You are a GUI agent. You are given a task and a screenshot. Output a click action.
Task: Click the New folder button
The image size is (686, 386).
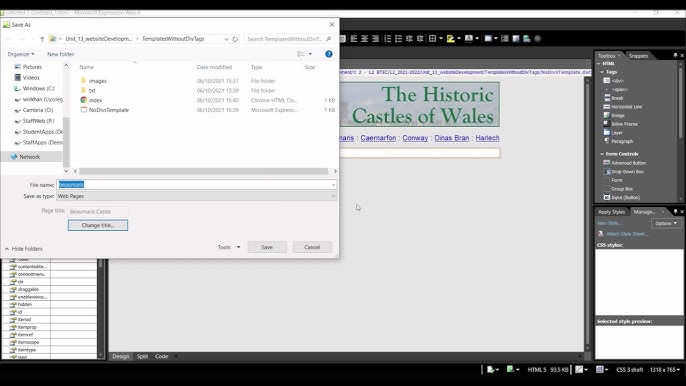click(x=60, y=54)
